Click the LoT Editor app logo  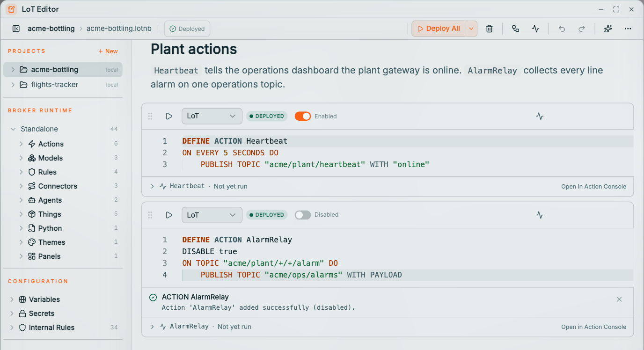coord(11,9)
